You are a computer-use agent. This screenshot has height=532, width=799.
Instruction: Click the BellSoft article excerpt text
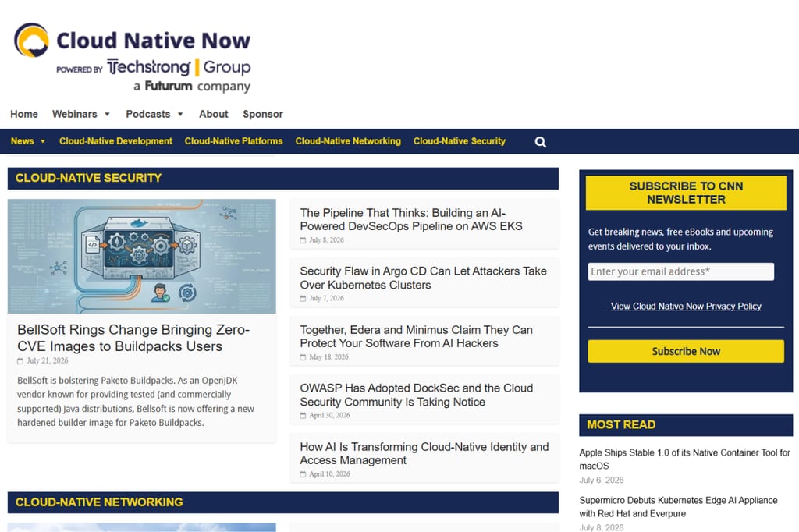[136, 402]
